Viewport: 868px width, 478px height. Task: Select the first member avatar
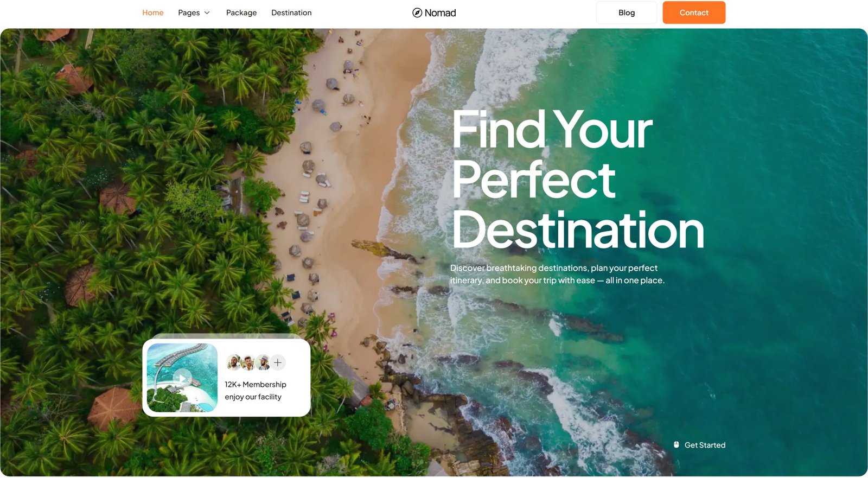234,362
